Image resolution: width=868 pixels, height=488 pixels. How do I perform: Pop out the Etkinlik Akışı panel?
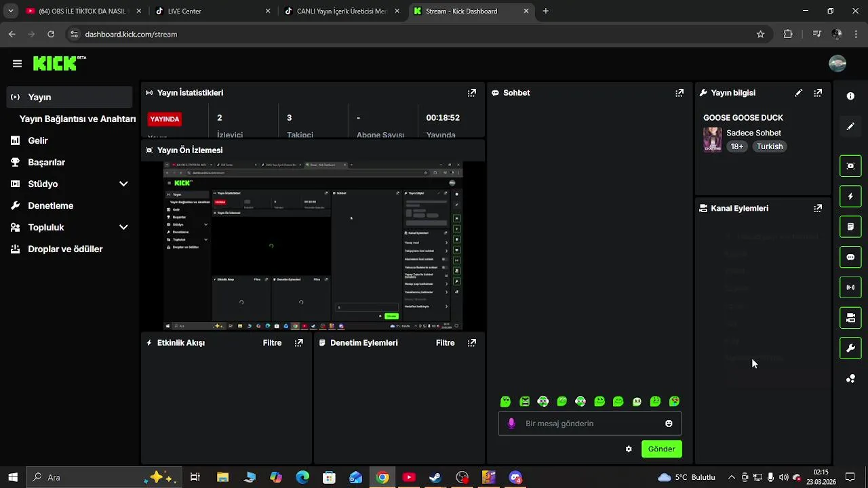click(x=299, y=343)
